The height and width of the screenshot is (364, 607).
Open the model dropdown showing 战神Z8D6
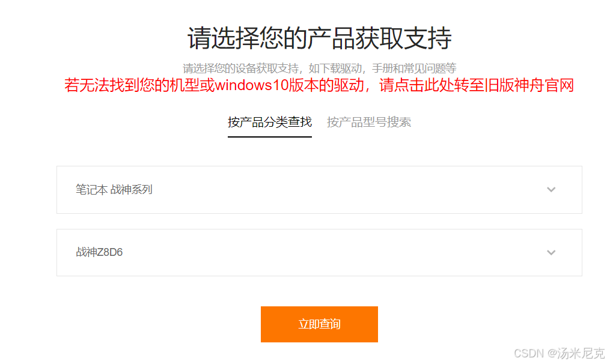(x=319, y=253)
